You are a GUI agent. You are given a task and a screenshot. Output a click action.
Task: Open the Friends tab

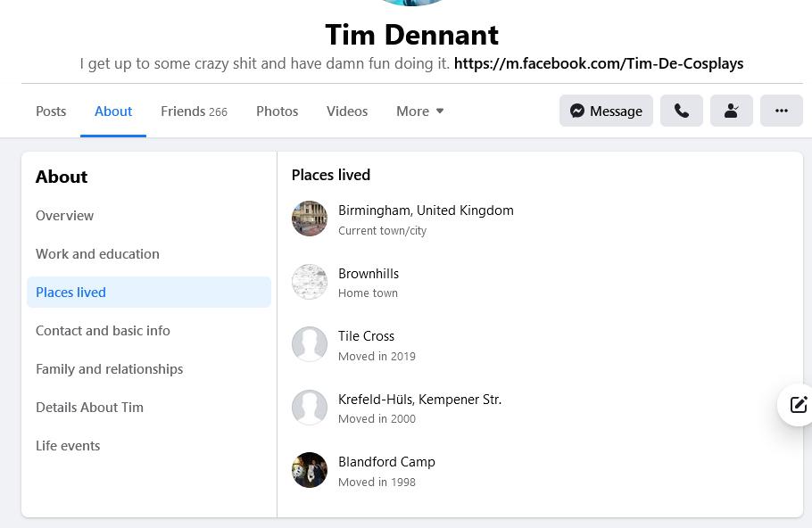pos(194,111)
